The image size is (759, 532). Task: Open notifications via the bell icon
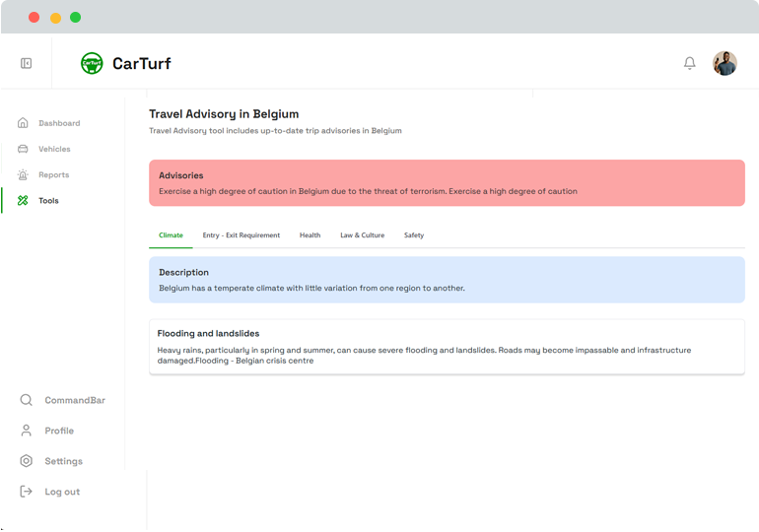click(690, 63)
